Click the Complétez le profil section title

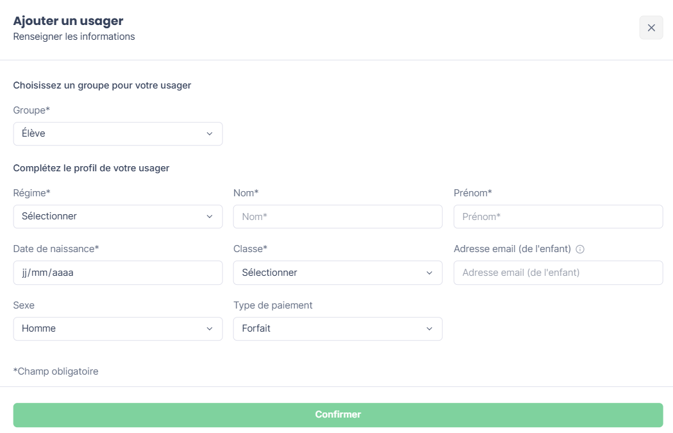(x=91, y=168)
